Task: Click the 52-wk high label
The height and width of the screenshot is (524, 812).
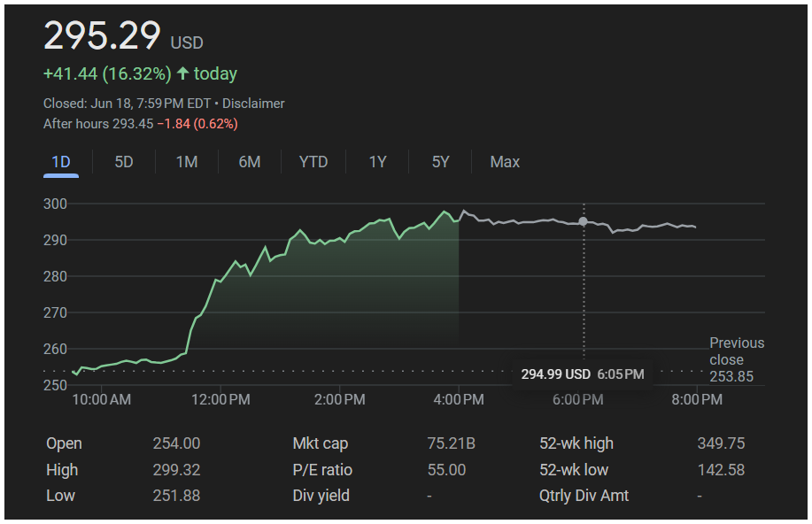Action: point(576,443)
